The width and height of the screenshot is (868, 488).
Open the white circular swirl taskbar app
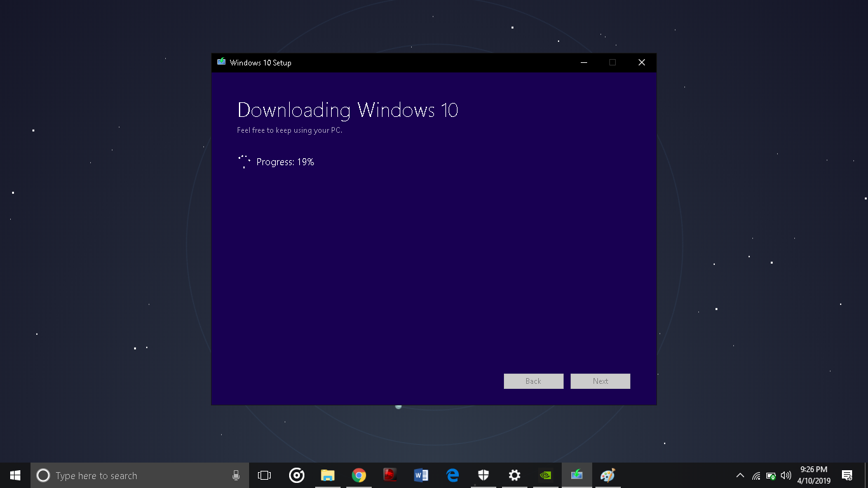[296, 475]
